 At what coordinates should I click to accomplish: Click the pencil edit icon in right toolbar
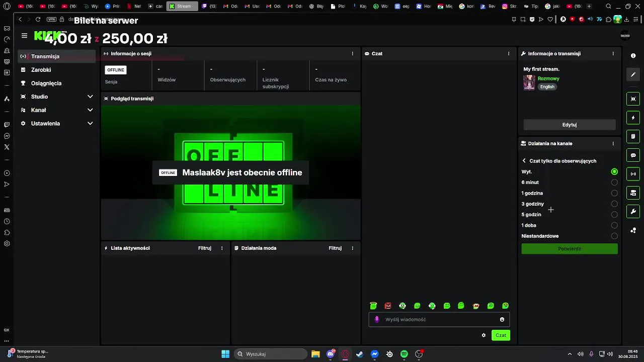[633, 74]
